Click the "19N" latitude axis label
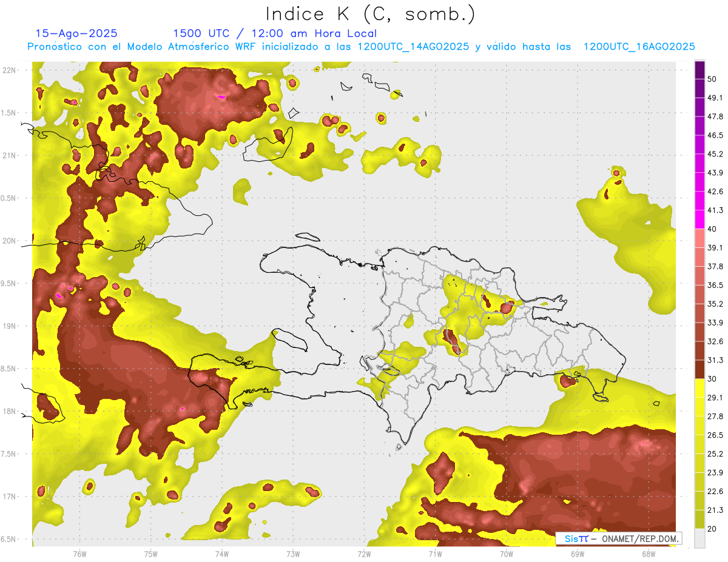 point(10,326)
